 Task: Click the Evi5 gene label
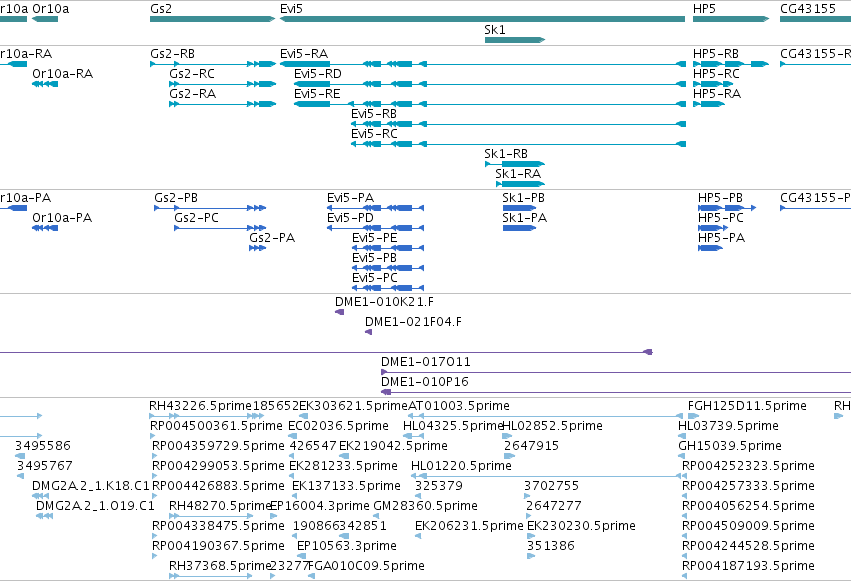(291, 9)
